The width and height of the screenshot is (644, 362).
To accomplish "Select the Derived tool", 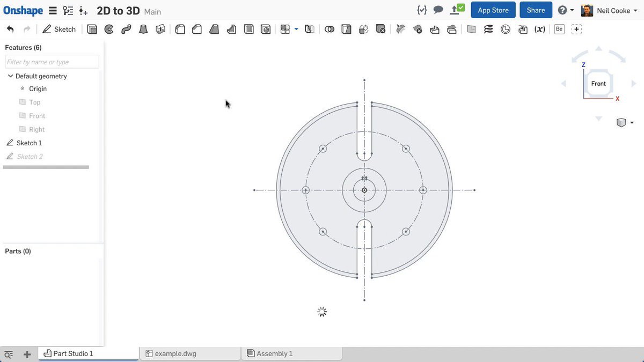I will [523, 29].
